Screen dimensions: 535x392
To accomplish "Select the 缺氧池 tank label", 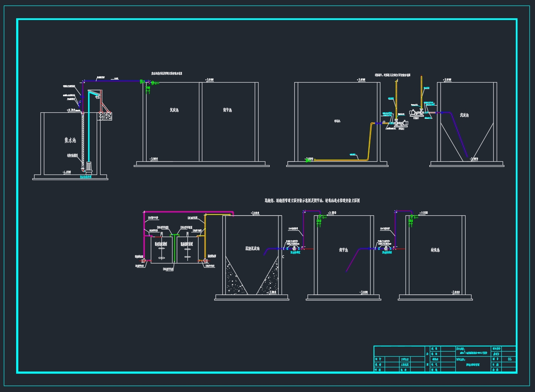I will tap(435, 250).
